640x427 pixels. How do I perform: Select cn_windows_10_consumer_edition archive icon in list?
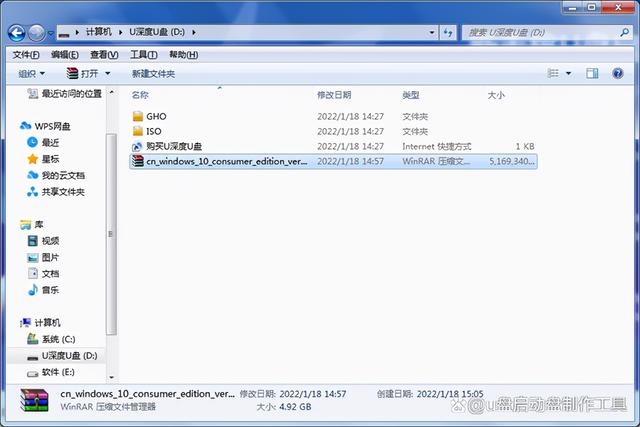point(138,161)
